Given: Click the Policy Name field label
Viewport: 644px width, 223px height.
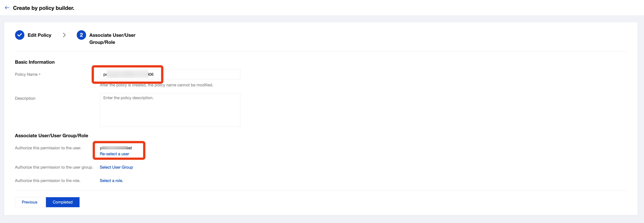Looking at the screenshot, I should point(26,74).
